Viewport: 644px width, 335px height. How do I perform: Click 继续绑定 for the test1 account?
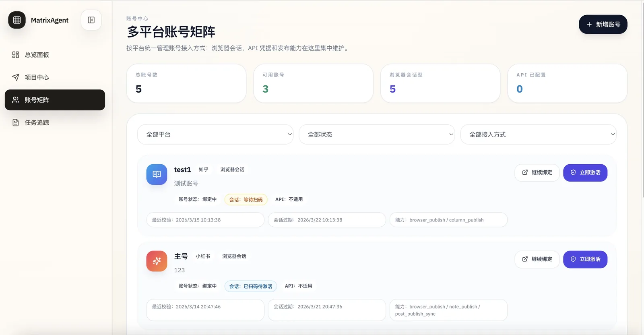(x=537, y=173)
